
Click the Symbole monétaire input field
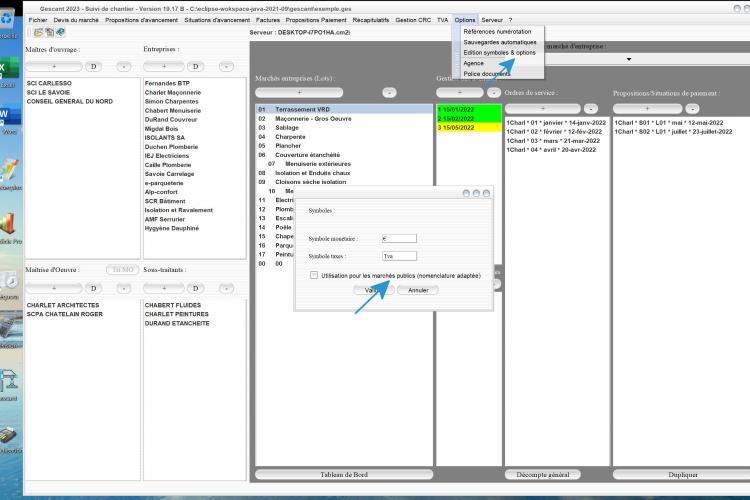(x=399, y=238)
